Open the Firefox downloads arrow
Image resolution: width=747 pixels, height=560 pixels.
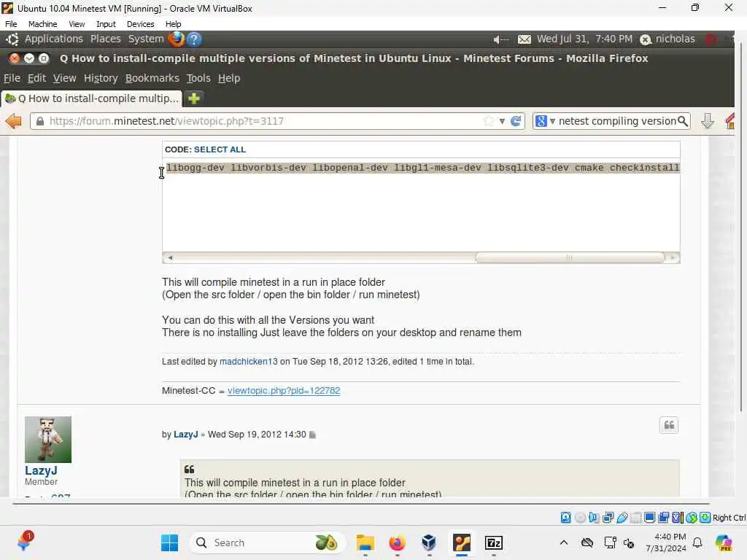[x=708, y=121]
